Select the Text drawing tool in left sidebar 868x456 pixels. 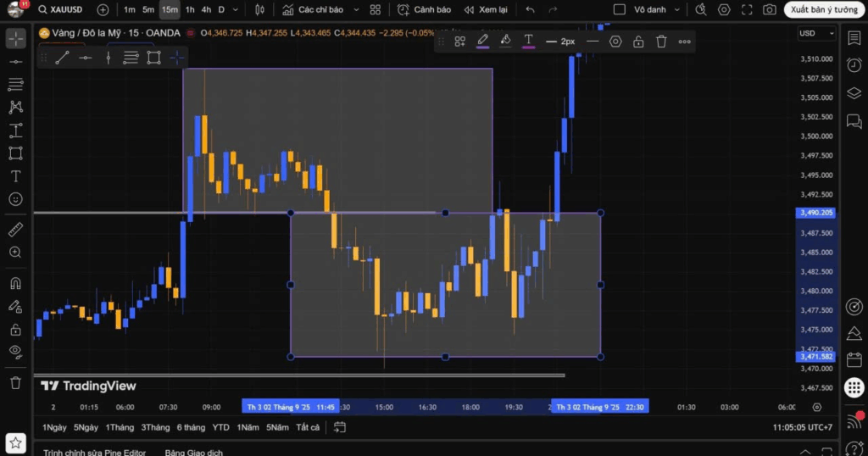(15, 176)
